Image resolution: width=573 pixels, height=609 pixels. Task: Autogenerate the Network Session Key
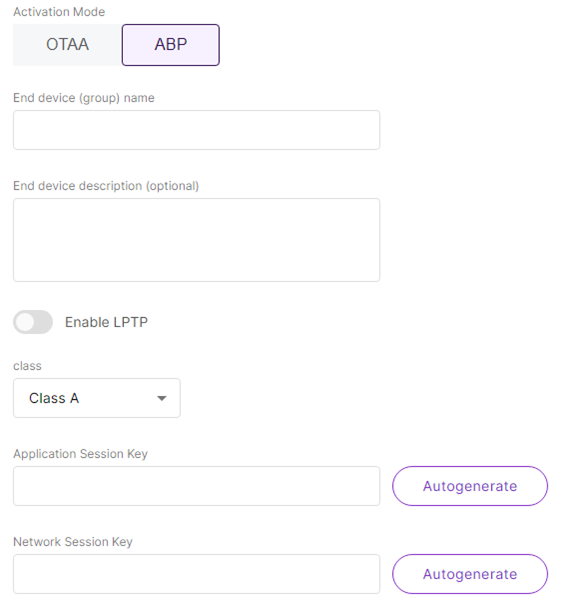click(470, 574)
